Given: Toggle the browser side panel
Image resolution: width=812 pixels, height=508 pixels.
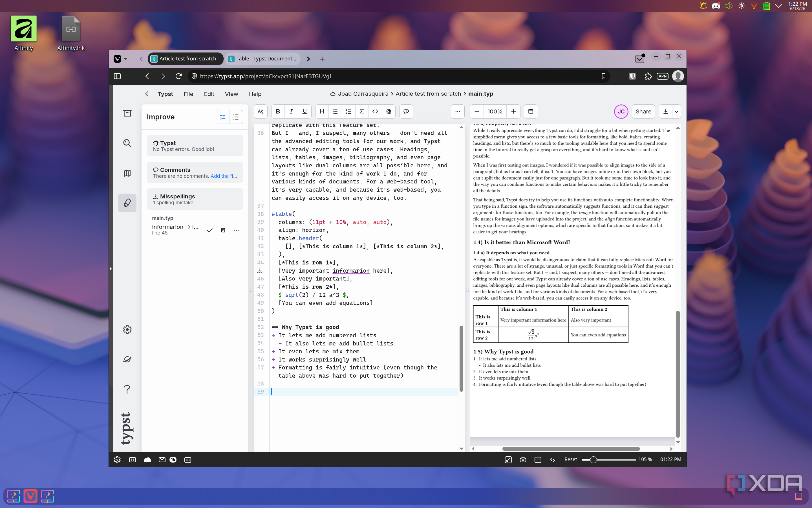Looking at the screenshot, I should (x=118, y=76).
